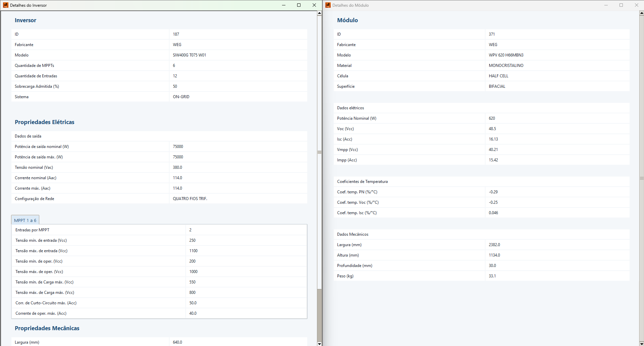The height and width of the screenshot is (346, 644).
Task: Click the module ID value 371
Action: pyautogui.click(x=492, y=34)
